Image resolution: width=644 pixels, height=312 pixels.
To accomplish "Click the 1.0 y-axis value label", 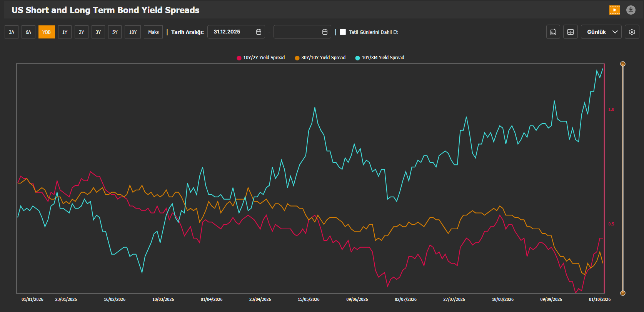I will pos(611,110).
